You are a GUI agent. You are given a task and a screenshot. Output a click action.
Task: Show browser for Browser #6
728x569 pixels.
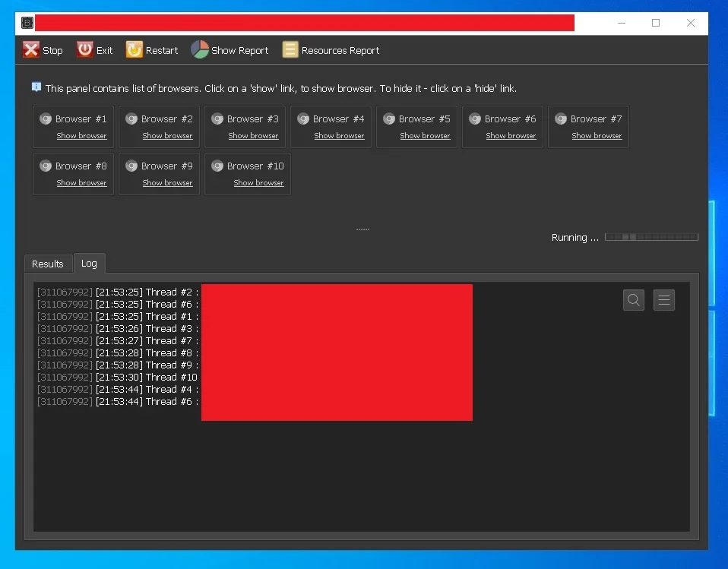511,135
